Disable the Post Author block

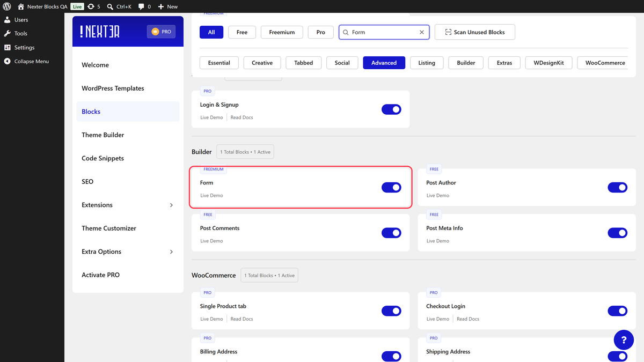tap(618, 187)
